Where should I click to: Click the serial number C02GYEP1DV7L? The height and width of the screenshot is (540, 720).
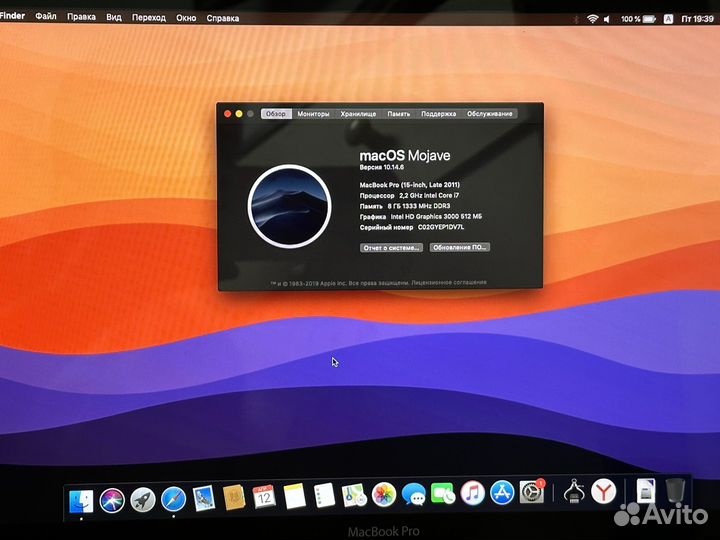coord(441,227)
